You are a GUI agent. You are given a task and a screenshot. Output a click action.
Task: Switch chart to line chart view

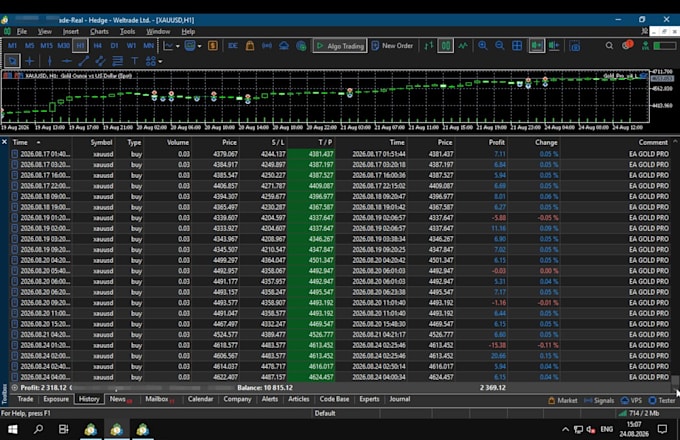click(463, 46)
